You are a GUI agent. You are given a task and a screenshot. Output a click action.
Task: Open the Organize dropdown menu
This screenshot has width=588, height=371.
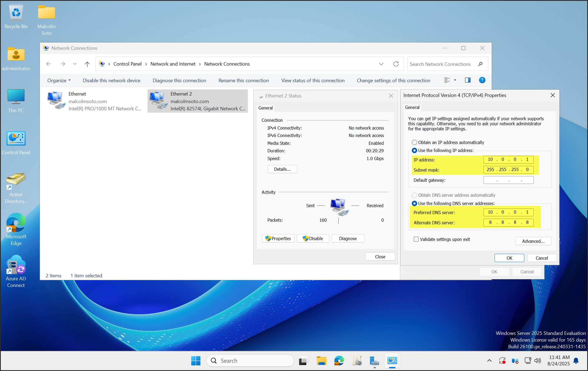coord(59,81)
